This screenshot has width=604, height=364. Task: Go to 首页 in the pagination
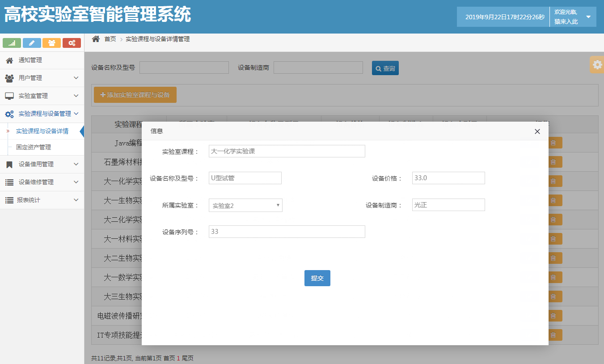tap(169, 358)
